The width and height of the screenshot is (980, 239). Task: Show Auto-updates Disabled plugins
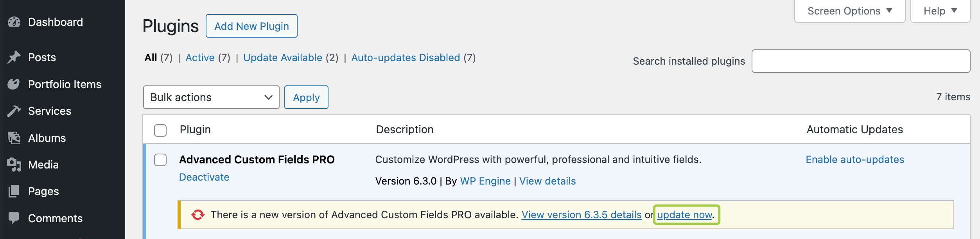pyautogui.click(x=406, y=58)
